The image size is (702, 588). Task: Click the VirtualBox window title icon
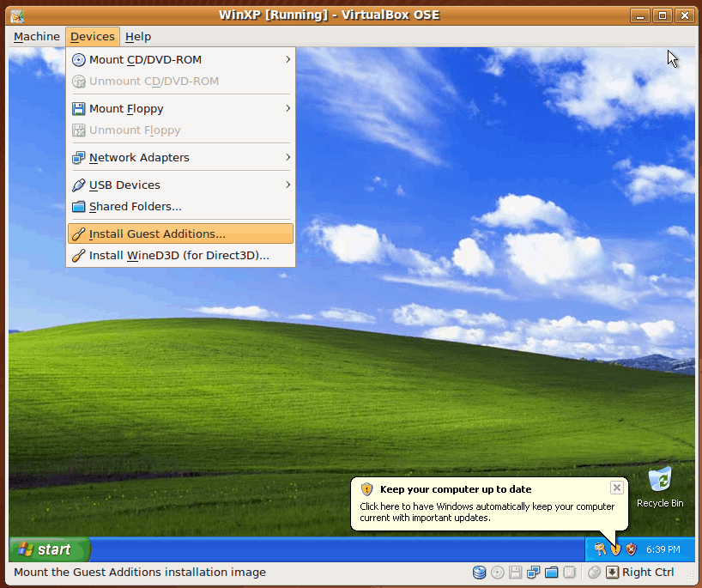point(17,15)
